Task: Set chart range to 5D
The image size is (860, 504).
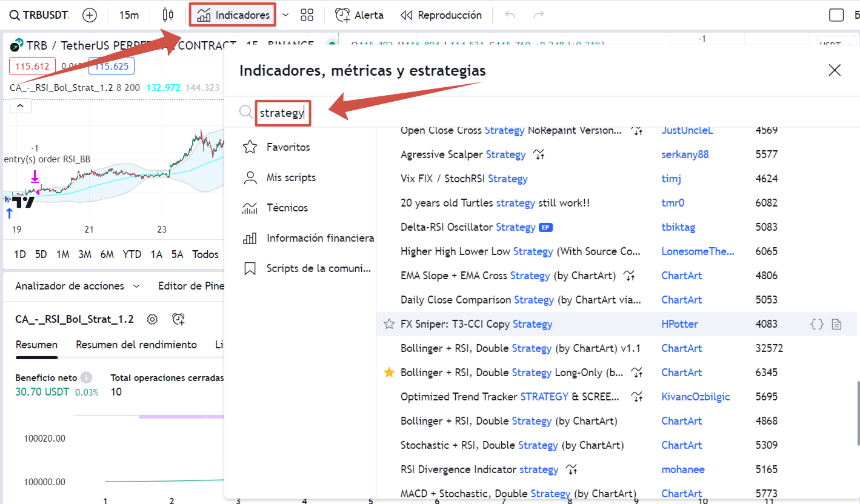Action: [41, 254]
